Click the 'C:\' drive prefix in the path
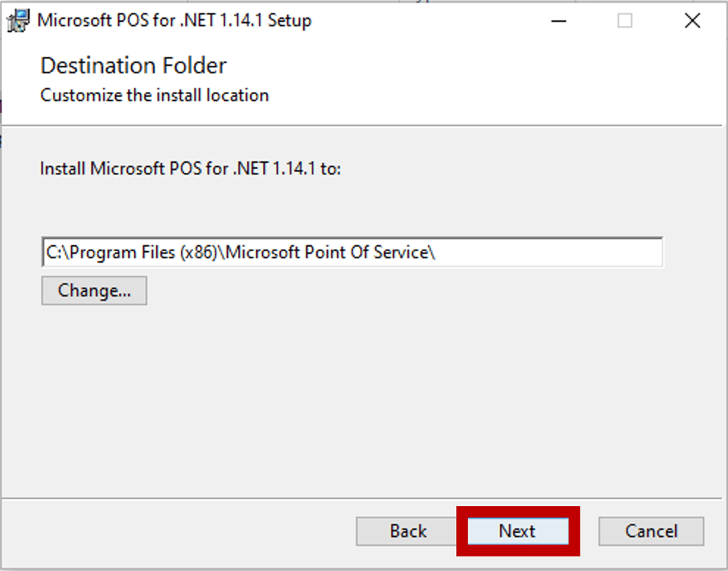Screen dimensions: 728x571 [54, 253]
